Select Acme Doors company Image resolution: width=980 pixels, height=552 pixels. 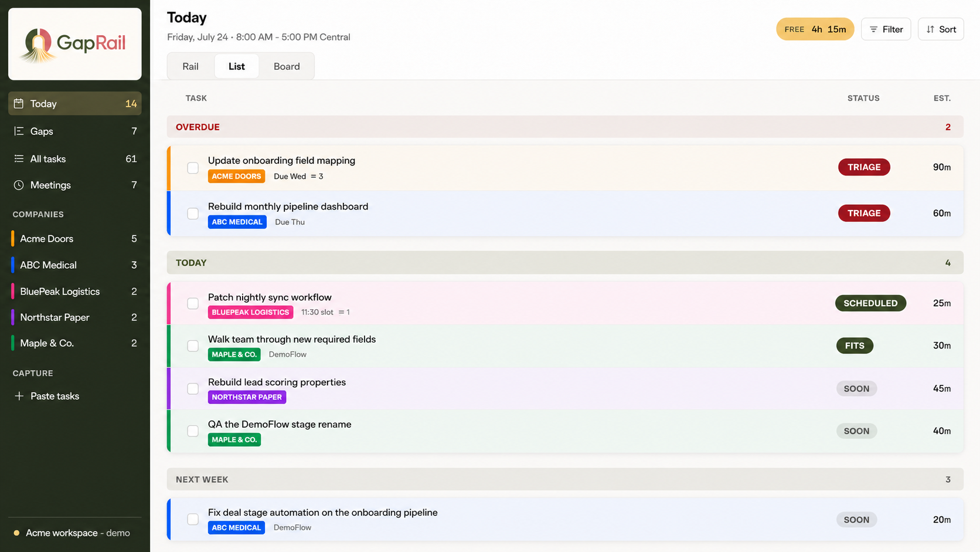74,239
